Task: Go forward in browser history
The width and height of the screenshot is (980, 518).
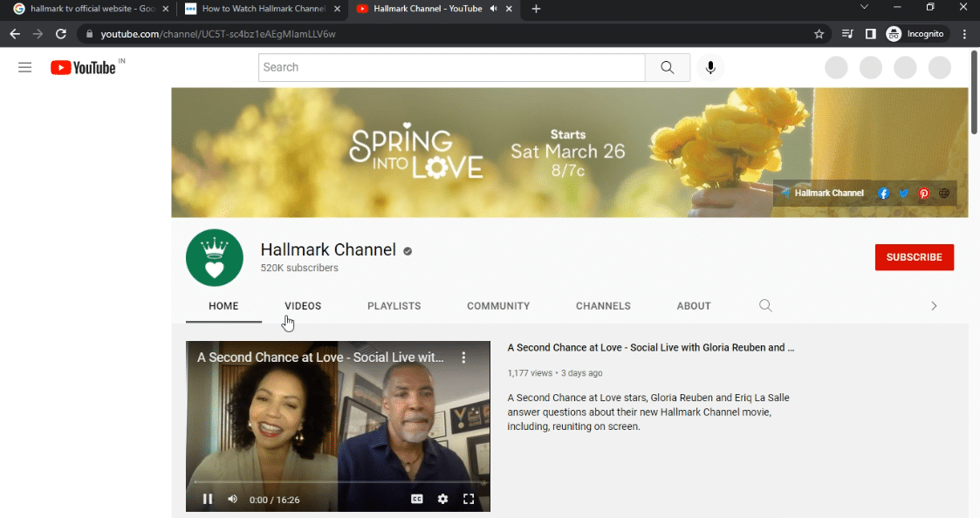Action: click(x=38, y=34)
